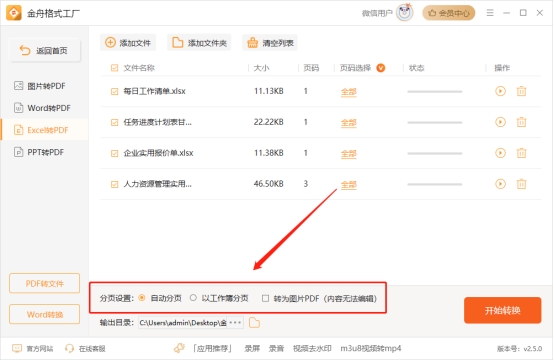Click version label v2.5.0
Viewport: 554px width, 360px height.
coord(519,349)
